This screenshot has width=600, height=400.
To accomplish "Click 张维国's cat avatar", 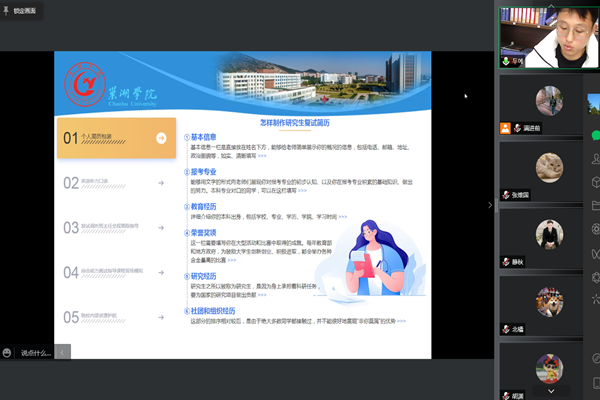I will click(548, 167).
